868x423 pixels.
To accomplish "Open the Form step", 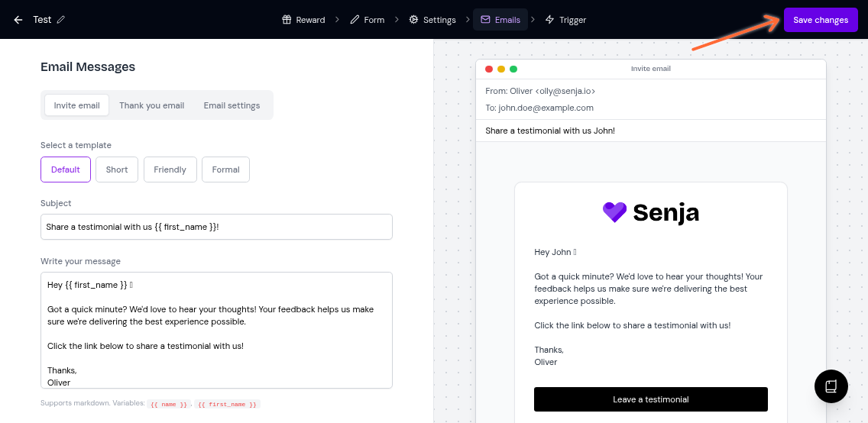I will pyautogui.click(x=368, y=20).
